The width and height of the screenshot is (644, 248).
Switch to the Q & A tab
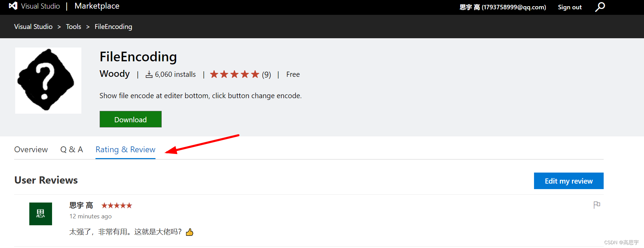point(72,149)
